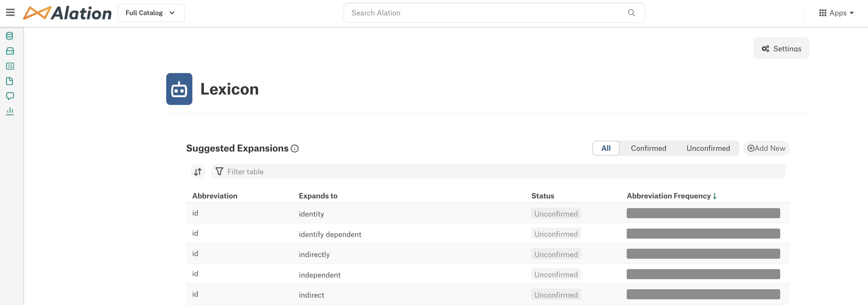Click Unconfirmed status for identity row
The width and height of the screenshot is (868, 305).
[556, 214]
